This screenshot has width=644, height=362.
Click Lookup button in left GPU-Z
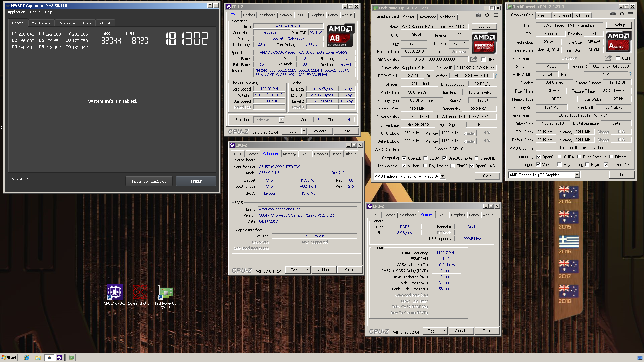[x=484, y=27]
